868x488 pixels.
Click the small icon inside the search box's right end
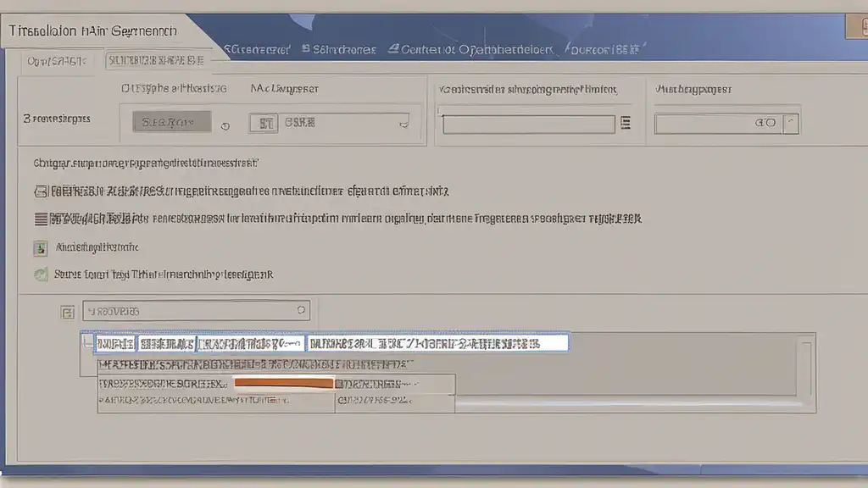coord(301,310)
